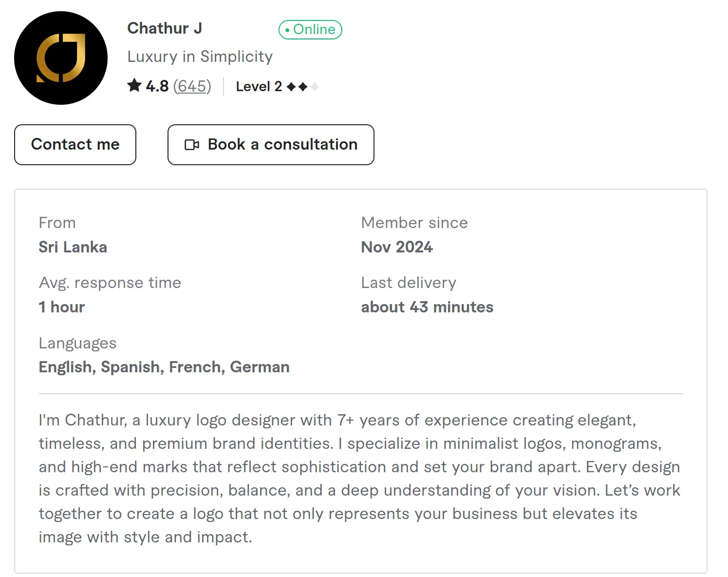Select the seller name Chathur J
728x577 pixels.
click(165, 28)
